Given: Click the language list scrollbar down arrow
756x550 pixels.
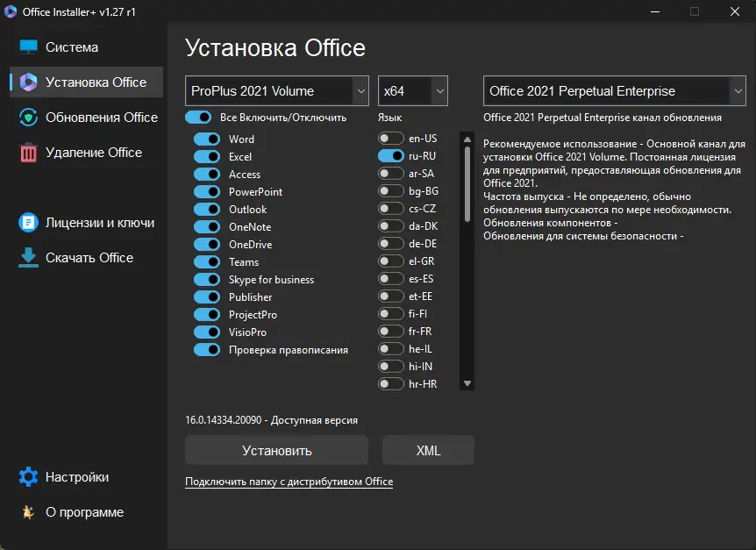Looking at the screenshot, I should click(x=467, y=383).
